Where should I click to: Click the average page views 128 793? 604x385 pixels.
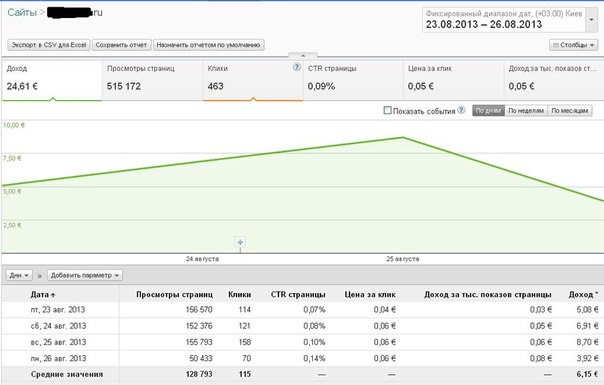199,374
